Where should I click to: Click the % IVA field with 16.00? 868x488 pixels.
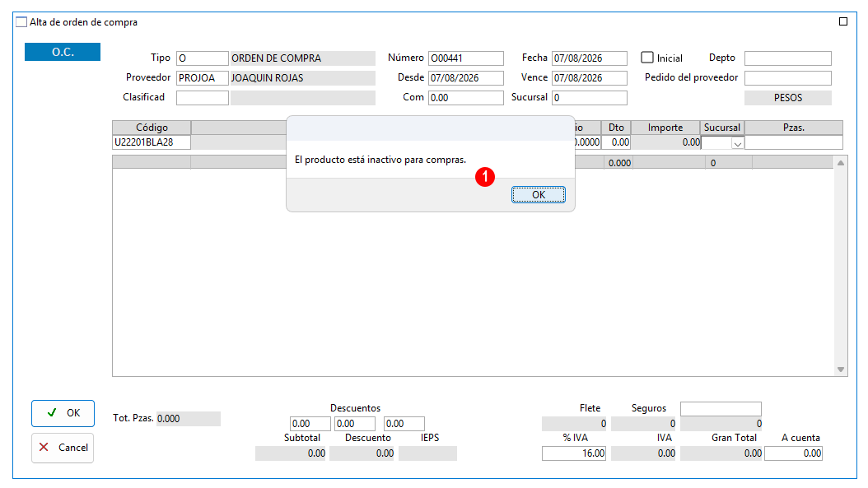point(574,453)
